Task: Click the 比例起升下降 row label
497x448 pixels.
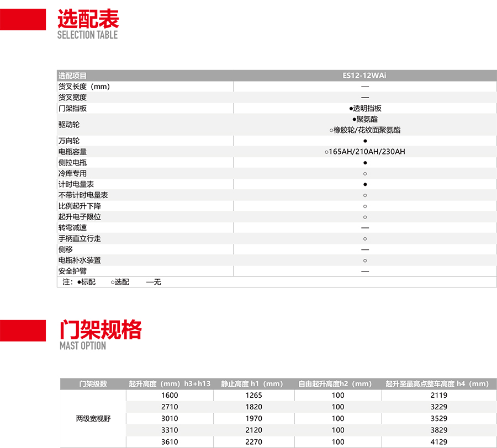Action: 80,206
